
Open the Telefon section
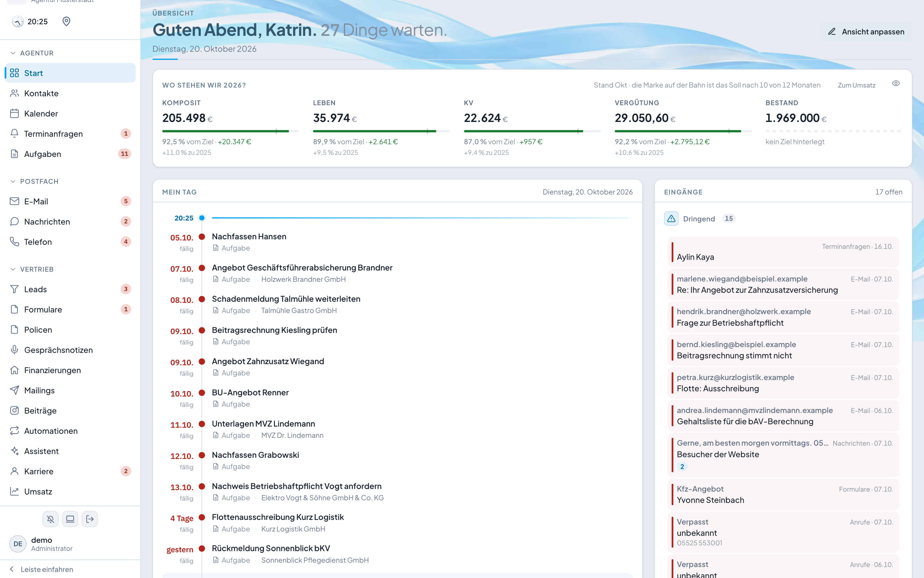(70, 242)
